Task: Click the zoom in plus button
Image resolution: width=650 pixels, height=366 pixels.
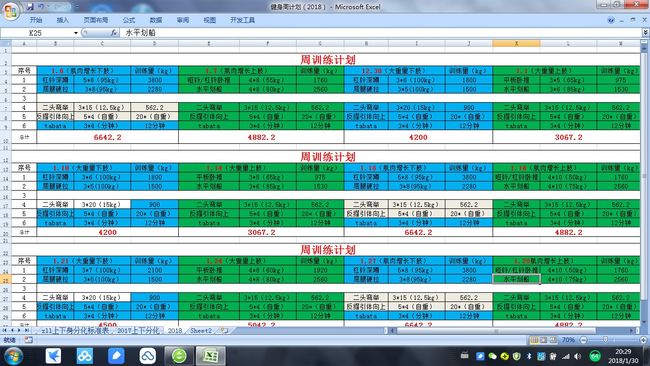Action: coord(643,340)
